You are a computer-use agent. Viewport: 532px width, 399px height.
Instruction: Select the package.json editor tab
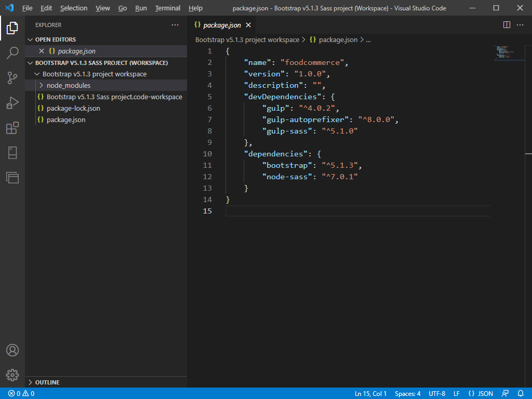click(222, 25)
